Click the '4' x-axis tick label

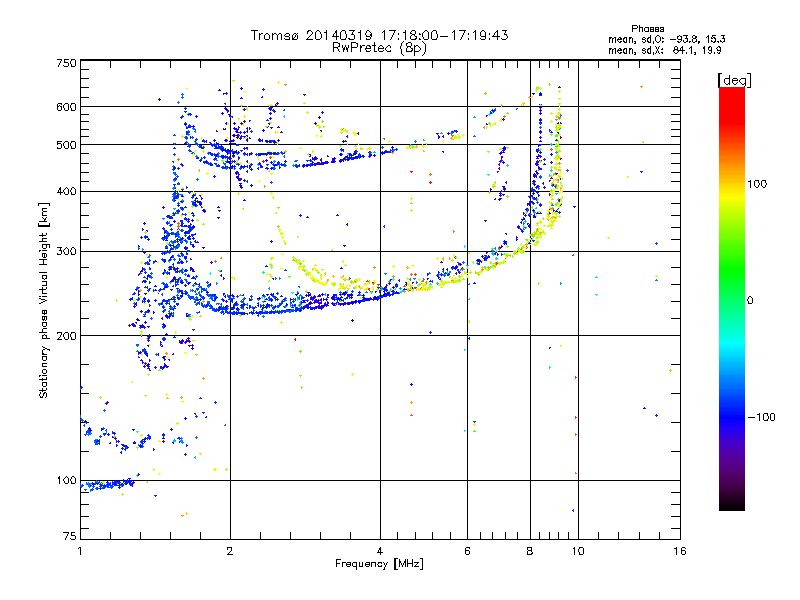pos(380,551)
